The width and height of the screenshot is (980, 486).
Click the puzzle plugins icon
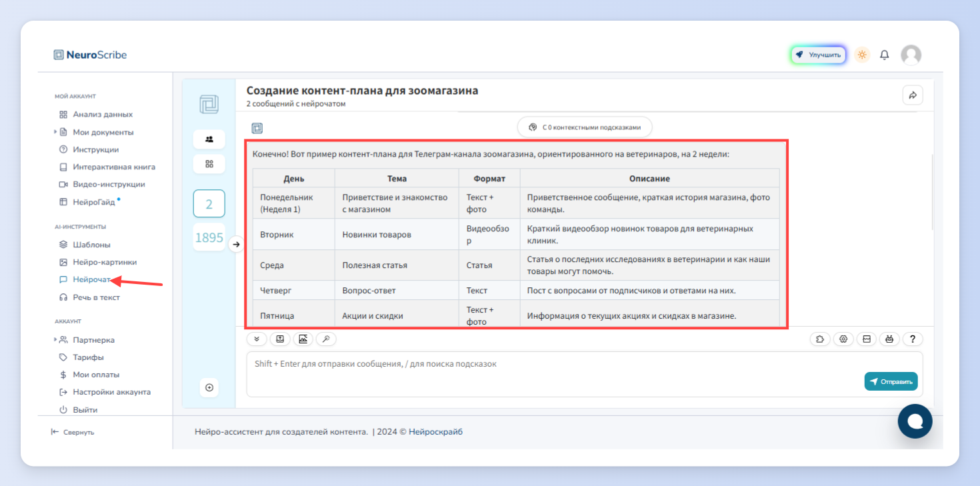(820, 339)
